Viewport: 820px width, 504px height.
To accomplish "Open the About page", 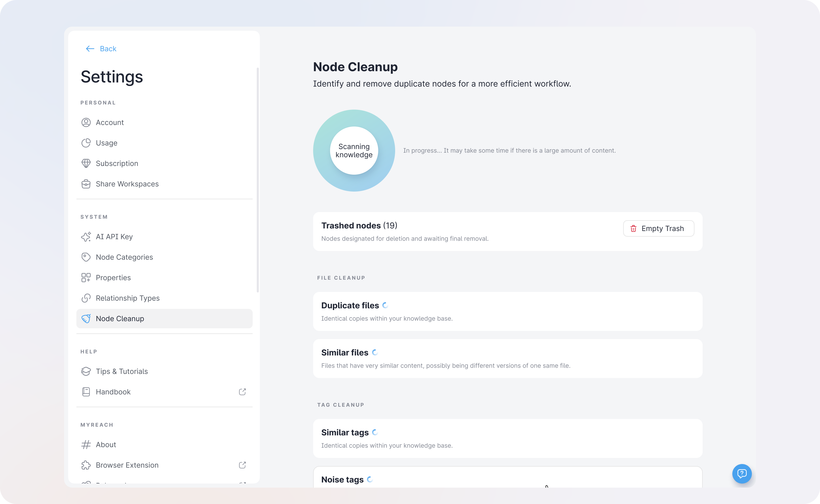I will pos(165,445).
